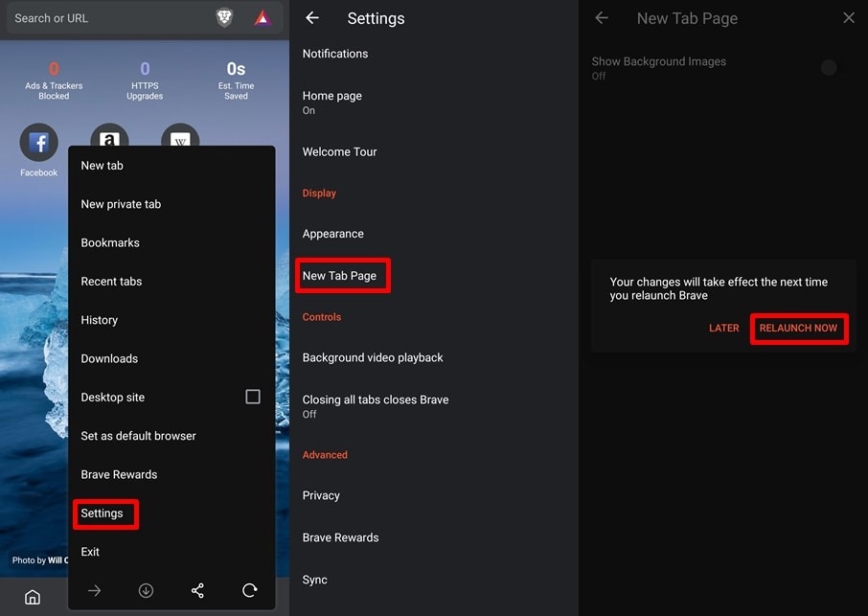Open the Privacy setting
Image resolution: width=868 pixels, height=616 pixels.
(434, 495)
